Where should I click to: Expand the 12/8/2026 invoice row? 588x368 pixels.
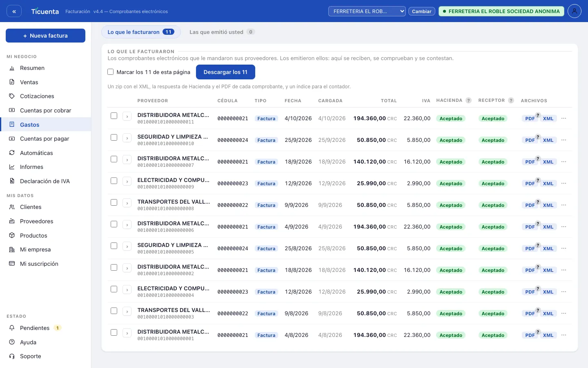tap(127, 289)
